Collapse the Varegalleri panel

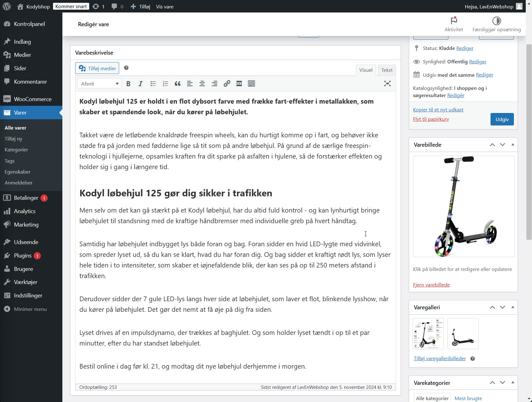tap(513, 307)
